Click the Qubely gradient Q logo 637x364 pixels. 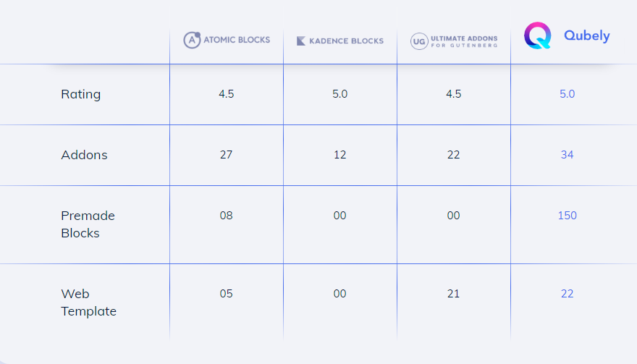(x=537, y=35)
